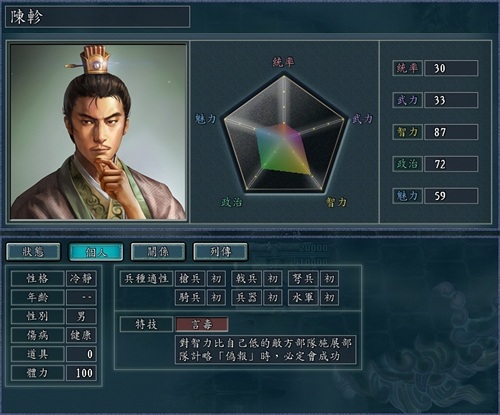This screenshot has height=415, width=500.
Task: Click the 騎兵 troop aptitude cell
Action: coord(190,297)
